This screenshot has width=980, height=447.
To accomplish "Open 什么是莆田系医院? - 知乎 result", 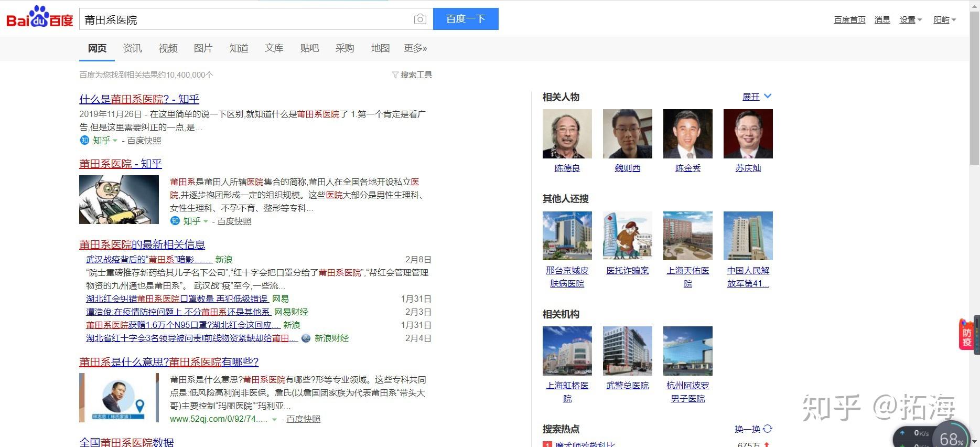I will tap(139, 99).
